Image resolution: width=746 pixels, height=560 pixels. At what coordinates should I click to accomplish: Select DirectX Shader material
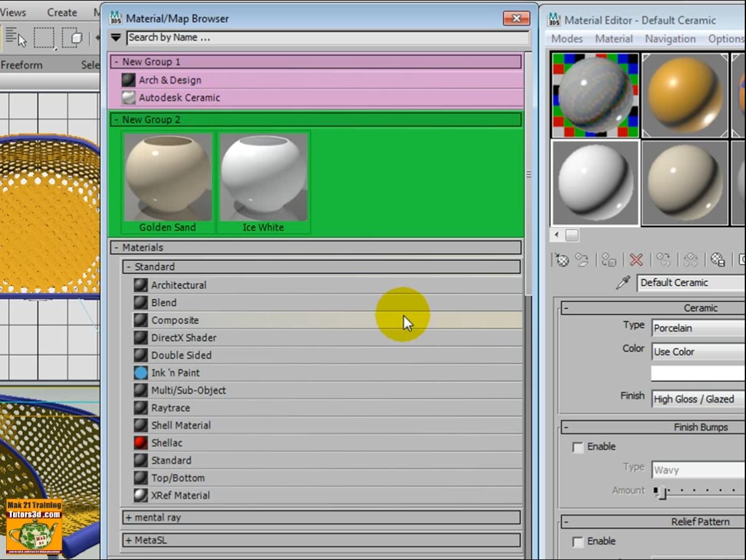(328, 337)
